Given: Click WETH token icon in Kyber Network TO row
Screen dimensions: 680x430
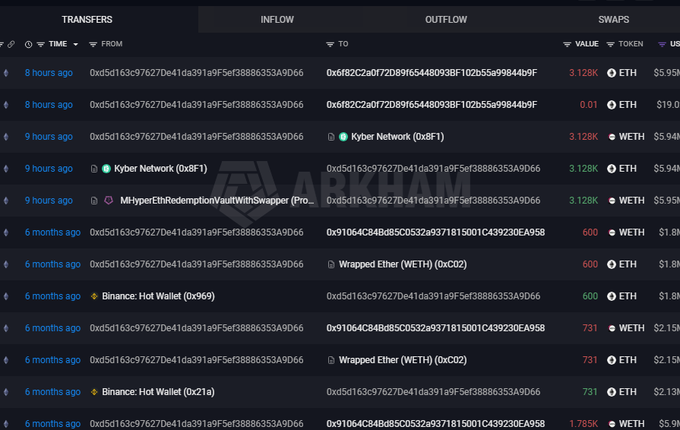Looking at the screenshot, I should (x=611, y=137).
